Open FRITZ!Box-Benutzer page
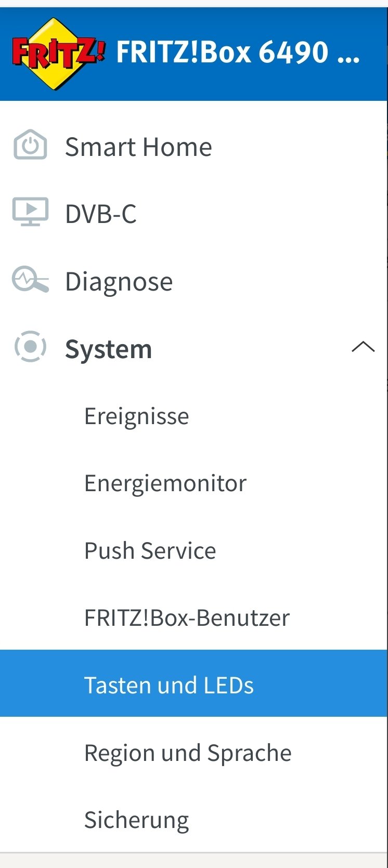The height and width of the screenshot is (868, 388). 193,617
